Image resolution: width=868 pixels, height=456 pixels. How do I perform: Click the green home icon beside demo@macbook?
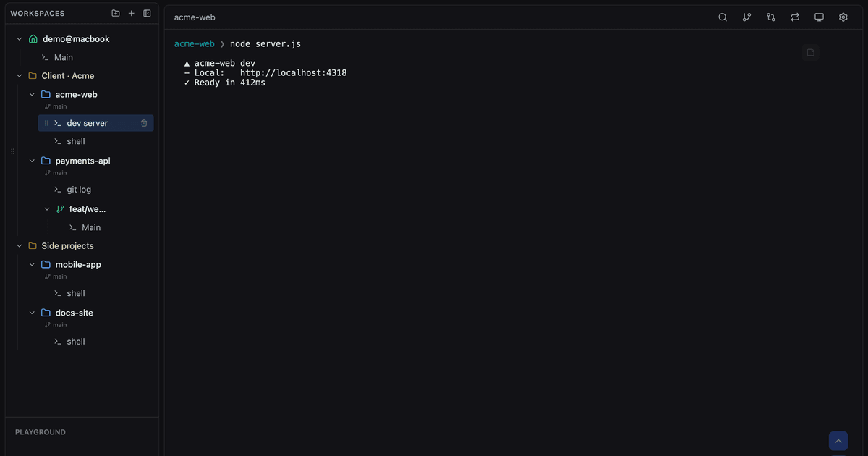tap(33, 39)
